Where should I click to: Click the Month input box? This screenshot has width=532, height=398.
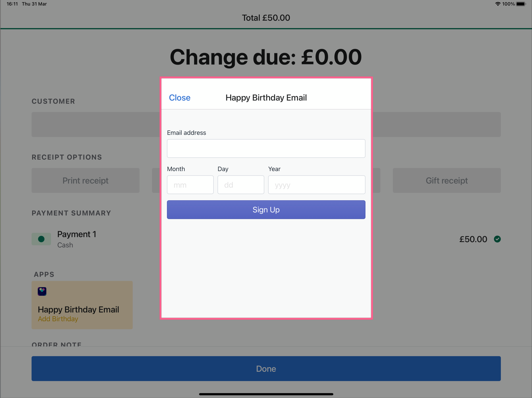190,185
